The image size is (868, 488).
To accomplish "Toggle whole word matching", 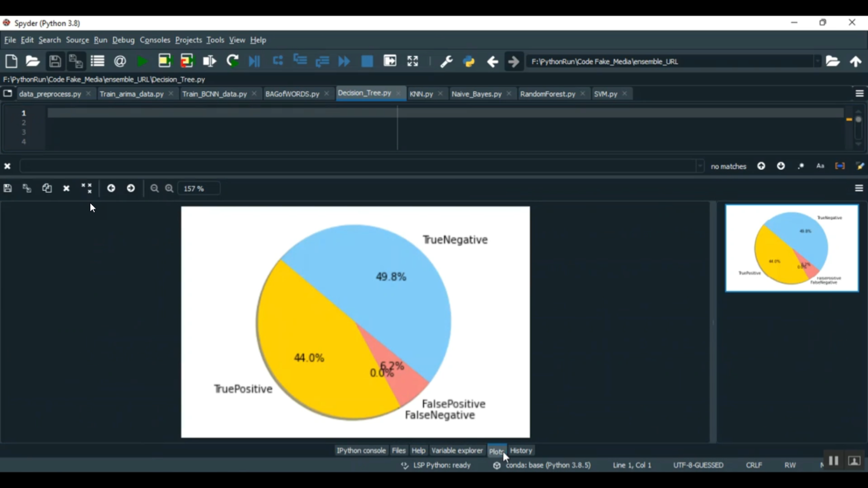I will tap(840, 166).
